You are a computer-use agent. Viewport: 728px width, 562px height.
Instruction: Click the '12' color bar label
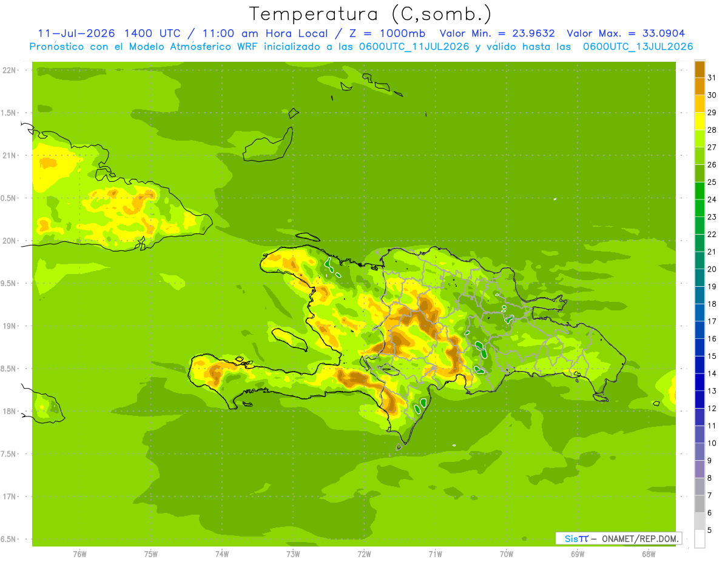[712, 409]
